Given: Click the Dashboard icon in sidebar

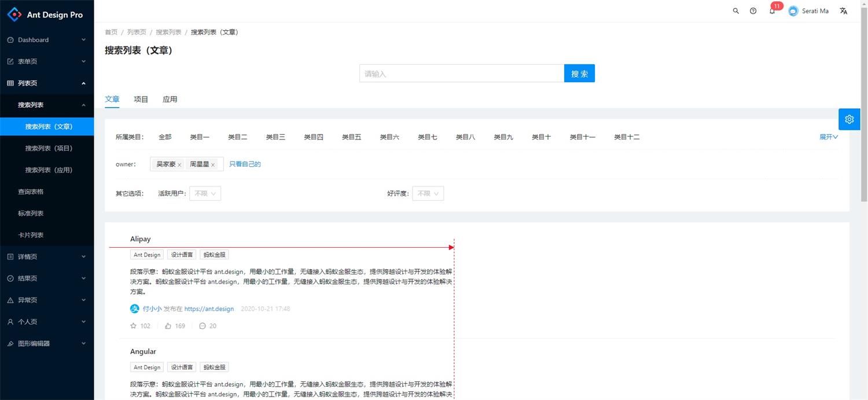Looking at the screenshot, I should tap(10, 40).
